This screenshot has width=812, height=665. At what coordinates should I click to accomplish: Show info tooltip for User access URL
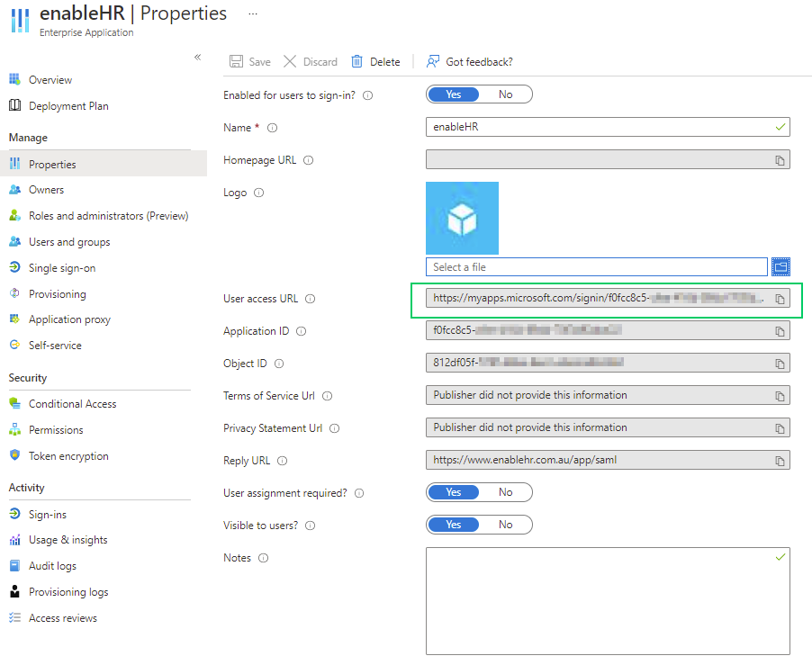pos(311,299)
